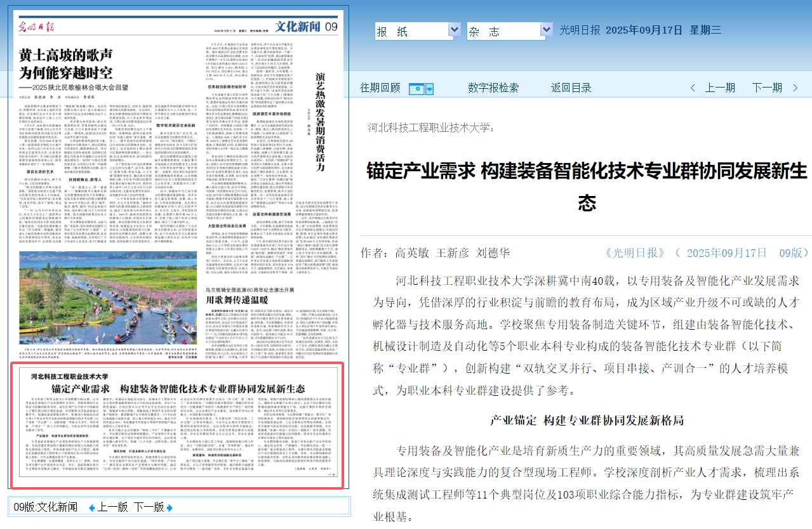Open the blue dropdown arrow beside the calendar icon

(429, 88)
